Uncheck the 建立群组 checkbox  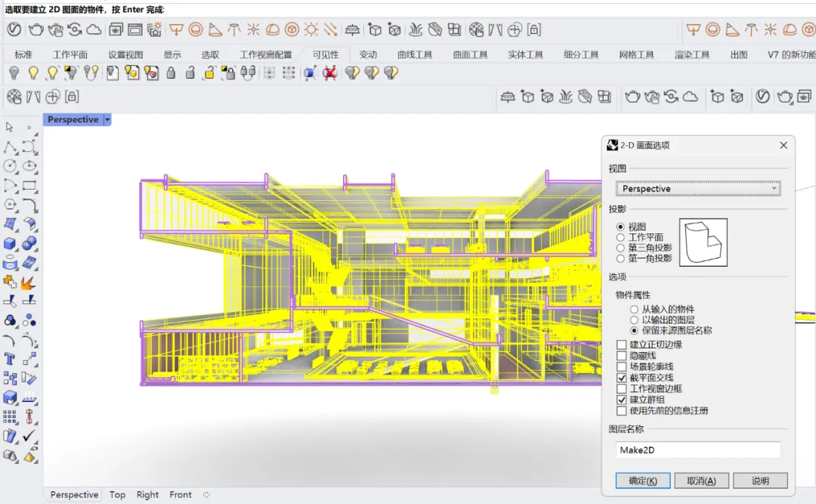(x=621, y=400)
